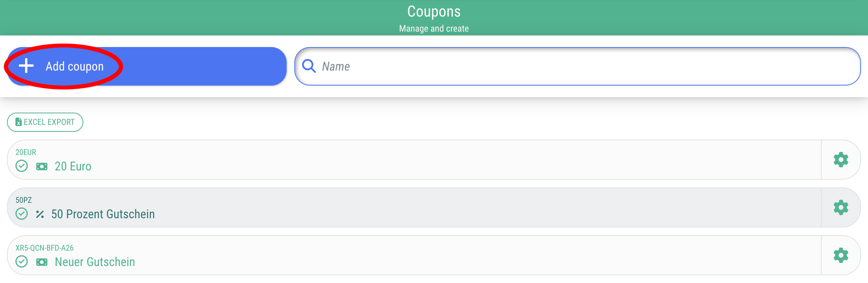Click the percent icon beside 50 Prozent
Screen dimensions: 868x283
click(x=40, y=214)
